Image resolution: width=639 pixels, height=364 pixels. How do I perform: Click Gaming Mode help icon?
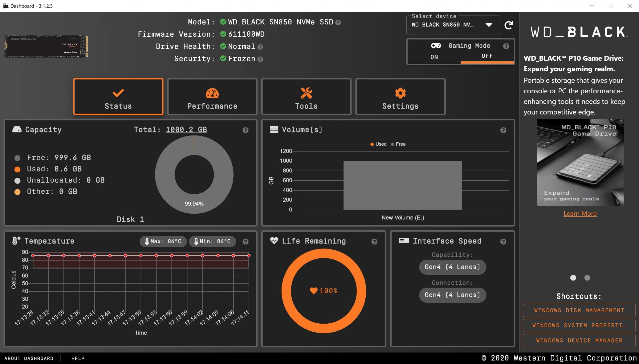(506, 46)
